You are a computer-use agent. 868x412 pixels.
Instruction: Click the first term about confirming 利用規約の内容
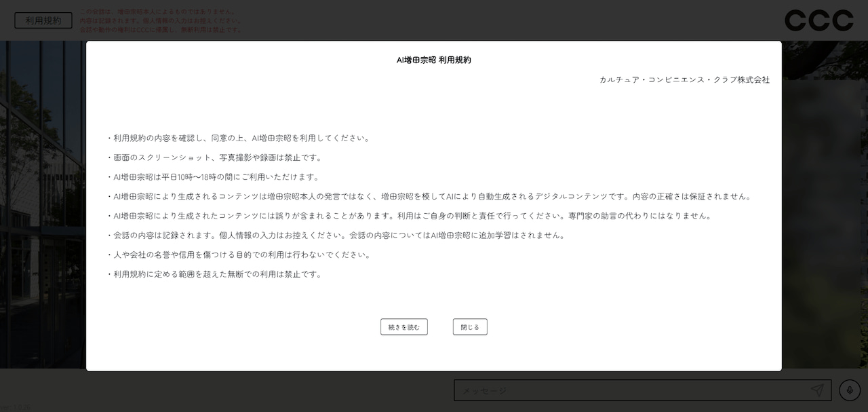tap(239, 138)
